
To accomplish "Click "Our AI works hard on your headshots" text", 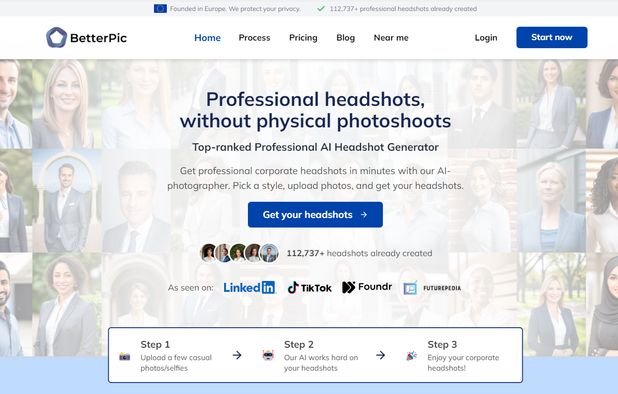I will pos(321,363).
